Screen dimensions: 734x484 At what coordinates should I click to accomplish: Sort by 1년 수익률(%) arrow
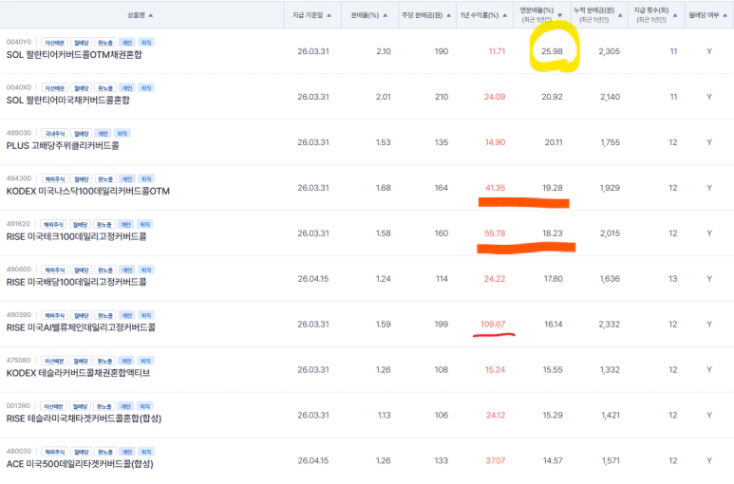505,15
